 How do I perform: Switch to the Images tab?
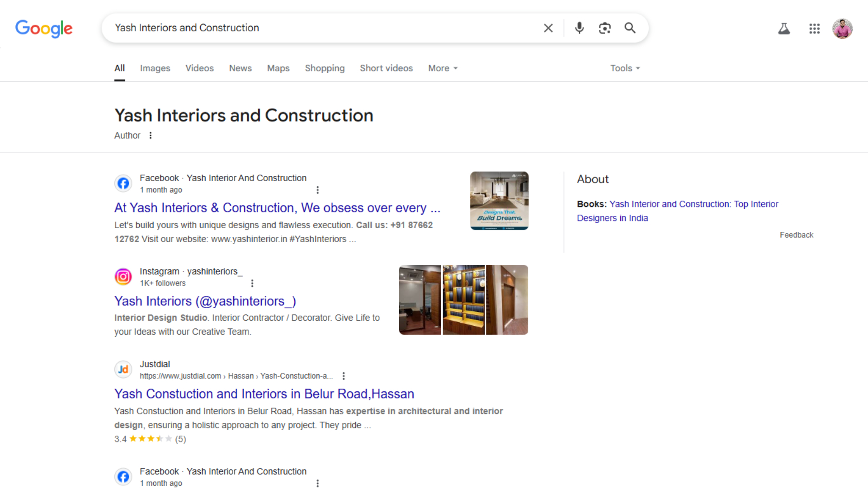coord(155,68)
